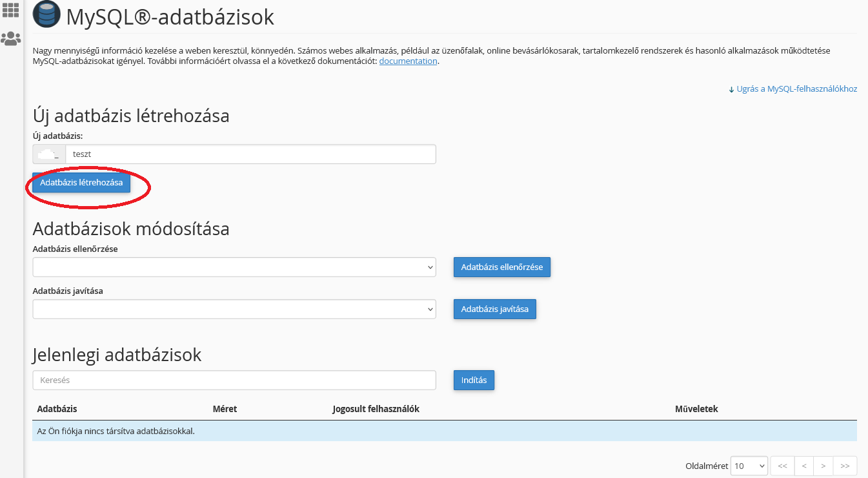Click the 'Az Ön fiókja nincs társítva' message row
Viewport: 868px width, 478px height.
pyautogui.click(x=445, y=431)
